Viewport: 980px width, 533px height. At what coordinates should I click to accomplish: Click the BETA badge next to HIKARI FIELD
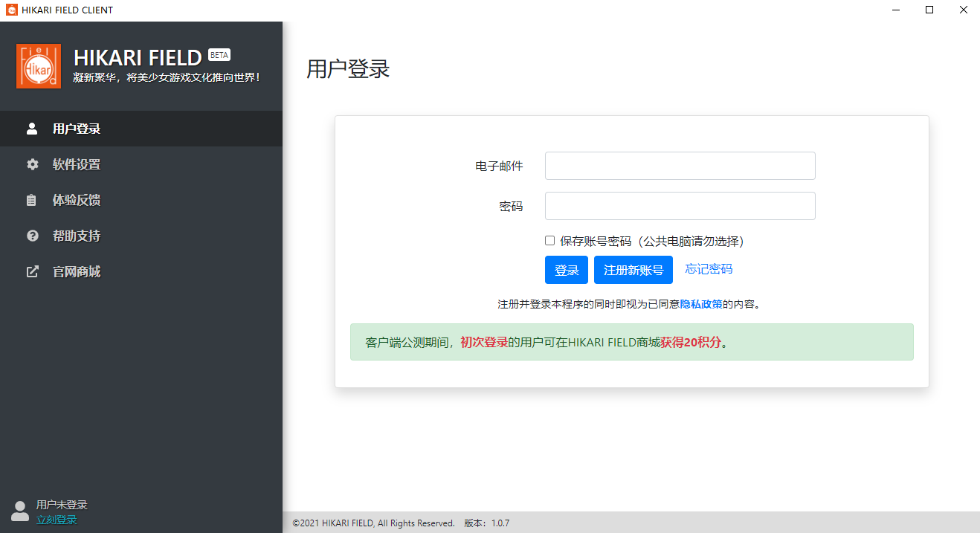(219, 55)
